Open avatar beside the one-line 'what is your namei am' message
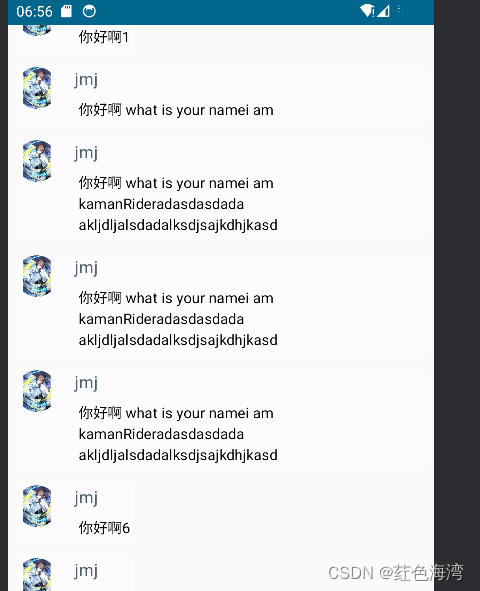Image resolution: width=480 pixels, height=591 pixels. click(37, 88)
